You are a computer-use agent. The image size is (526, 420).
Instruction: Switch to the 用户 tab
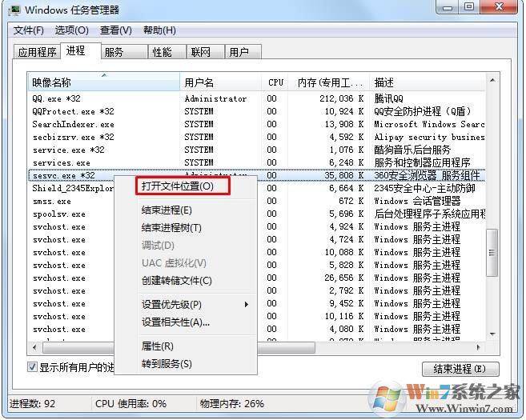(x=243, y=52)
